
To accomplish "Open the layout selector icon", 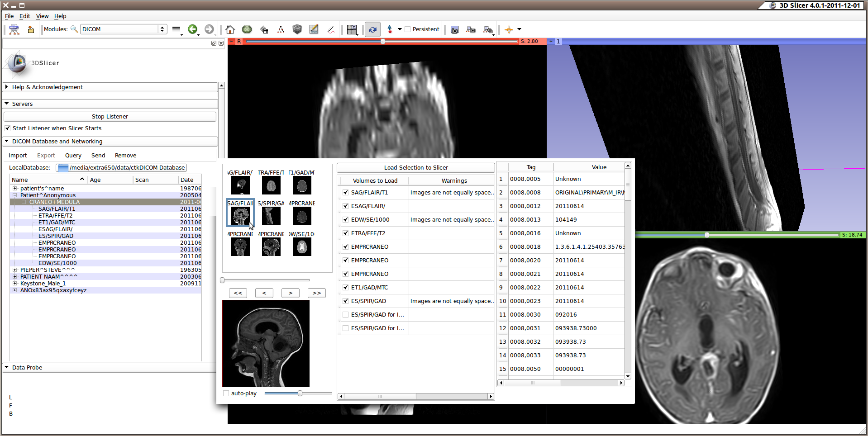I will 352,29.
